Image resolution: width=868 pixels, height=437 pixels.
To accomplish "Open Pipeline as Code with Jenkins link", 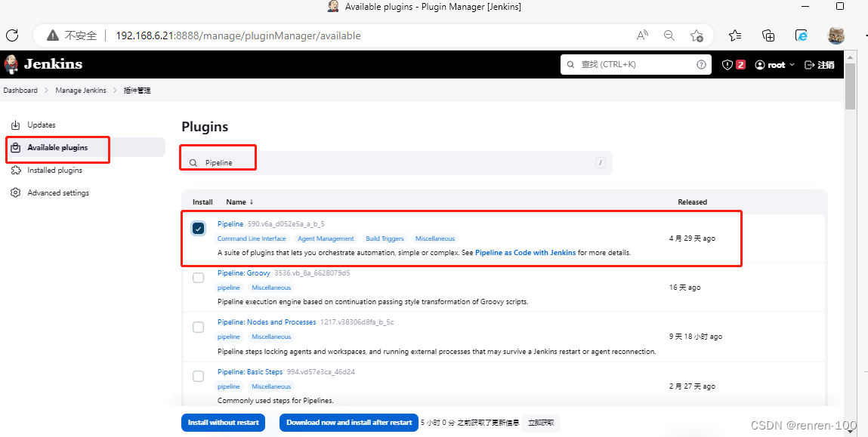I will [525, 253].
